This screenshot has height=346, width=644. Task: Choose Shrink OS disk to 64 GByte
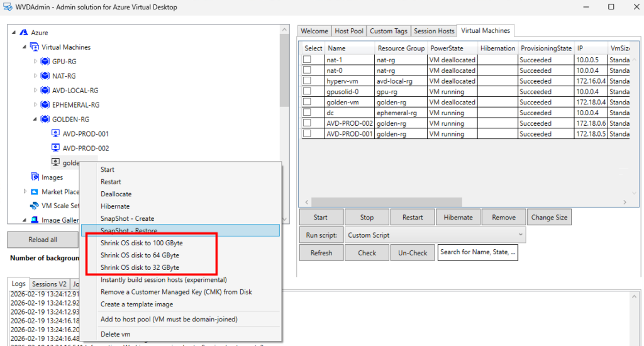(x=140, y=255)
